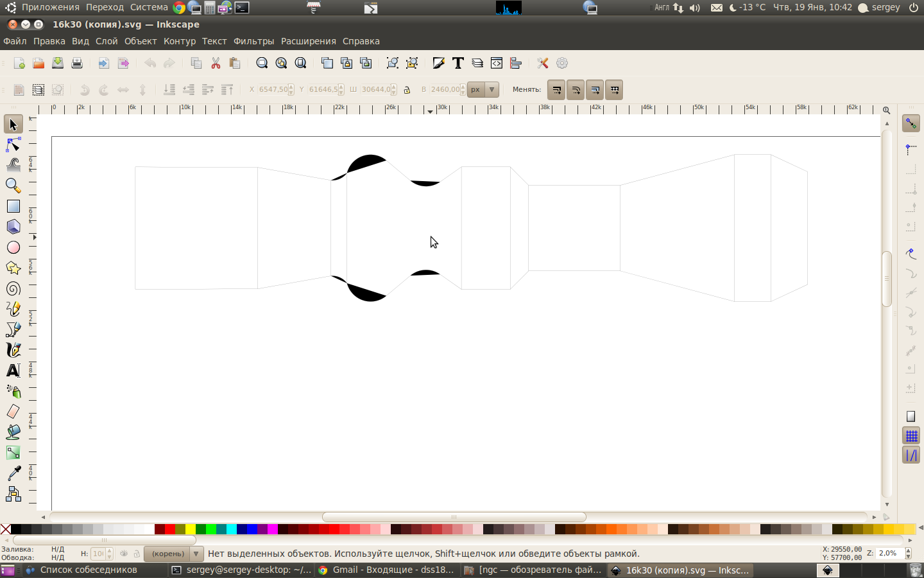This screenshot has height=578, width=924.
Task: Toggle snapping to grid
Action: [x=911, y=436]
